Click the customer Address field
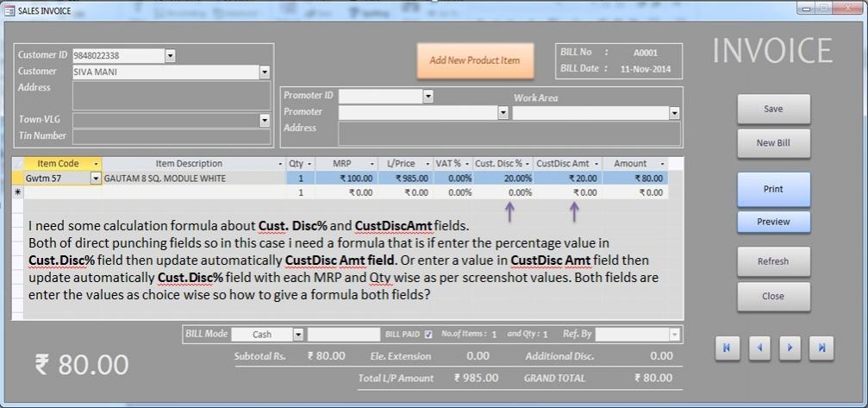The height and width of the screenshot is (408, 868). pyautogui.click(x=172, y=96)
